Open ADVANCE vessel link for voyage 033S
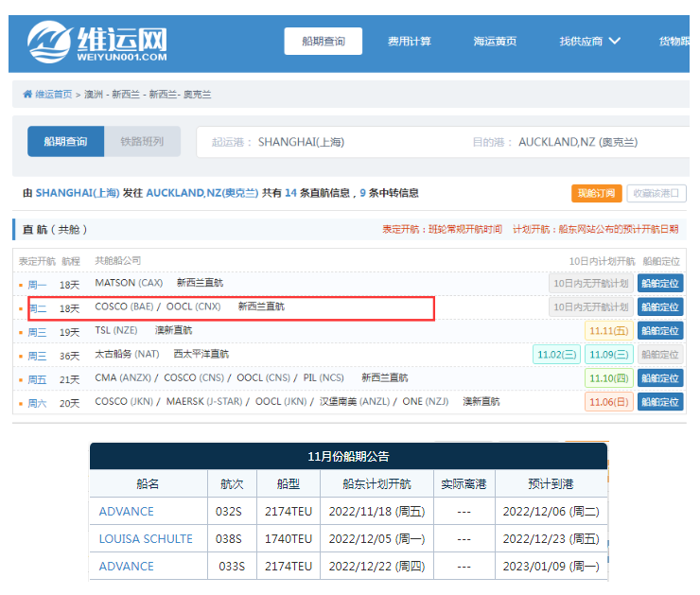 pos(127,566)
